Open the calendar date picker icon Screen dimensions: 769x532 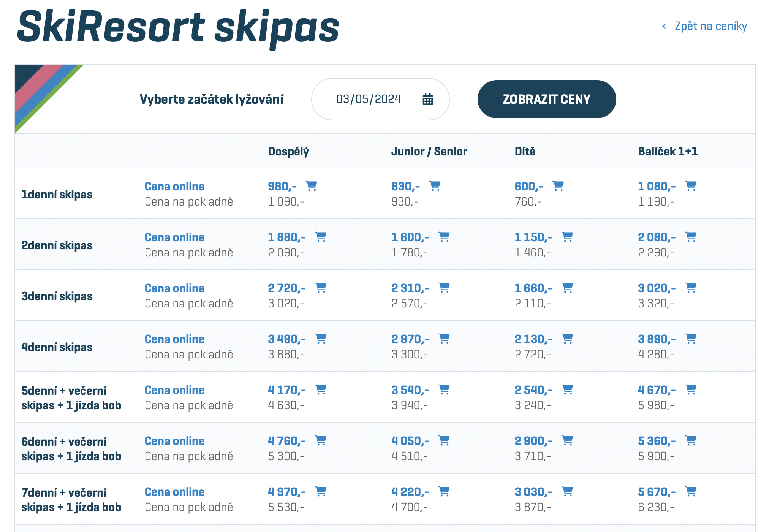pyautogui.click(x=428, y=99)
